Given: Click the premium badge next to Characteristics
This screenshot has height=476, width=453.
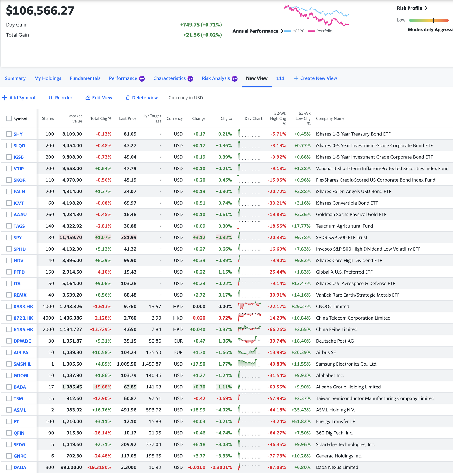Looking at the screenshot, I should [190, 79].
